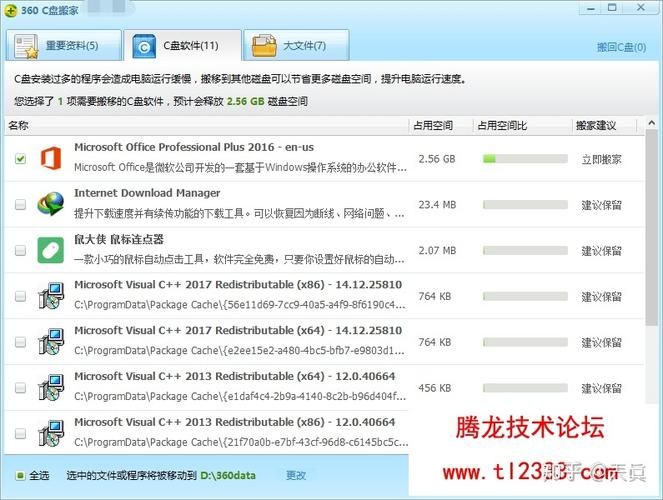
Task: Click the Internet Download Manager globe icon
Action: 51,204
